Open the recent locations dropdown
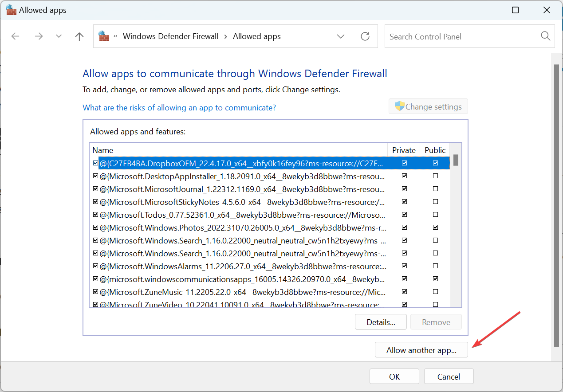Viewport: 563px width, 392px height. pyautogui.click(x=59, y=36)
